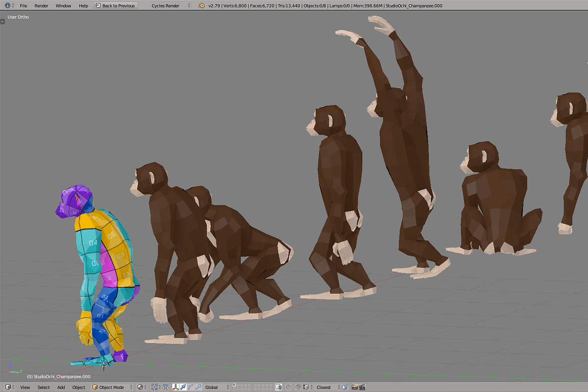588x392 pixels.
Task: Open the Cycles Render engine dropdown
Action: [169, 5]
